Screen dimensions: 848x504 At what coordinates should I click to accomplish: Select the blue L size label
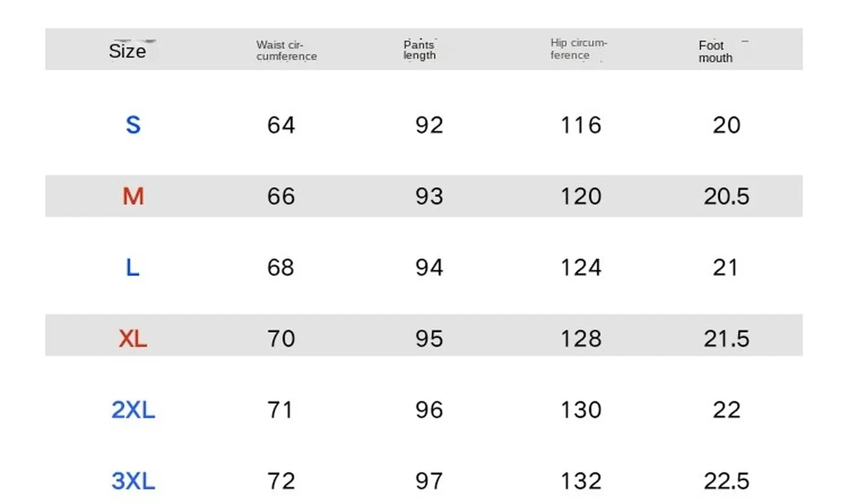(x=132, y=268)
